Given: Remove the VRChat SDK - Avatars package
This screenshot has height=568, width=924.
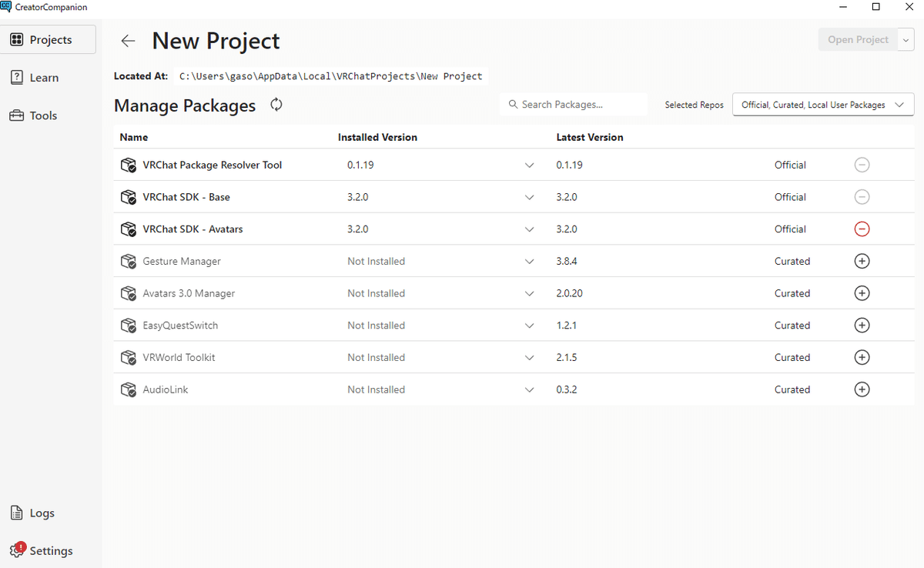Looking at the screenshot, I should pos(862,229).
